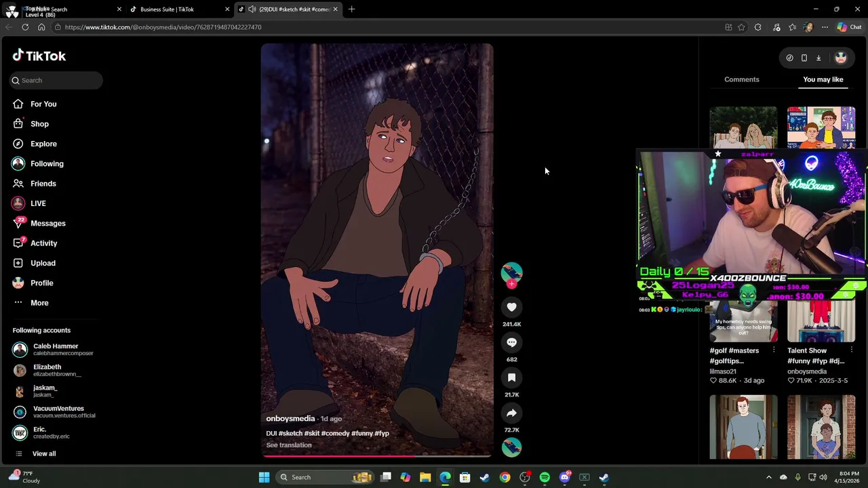Click the TikTok logo
This screenshot has height=488, width=868.
39,56
